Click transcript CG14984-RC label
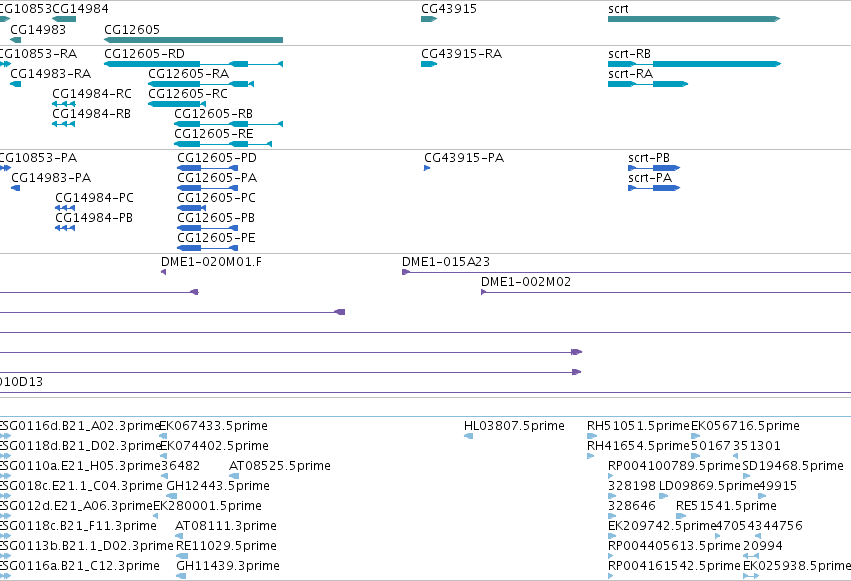This screenshot has width=851, height=581. click(92, 94)
